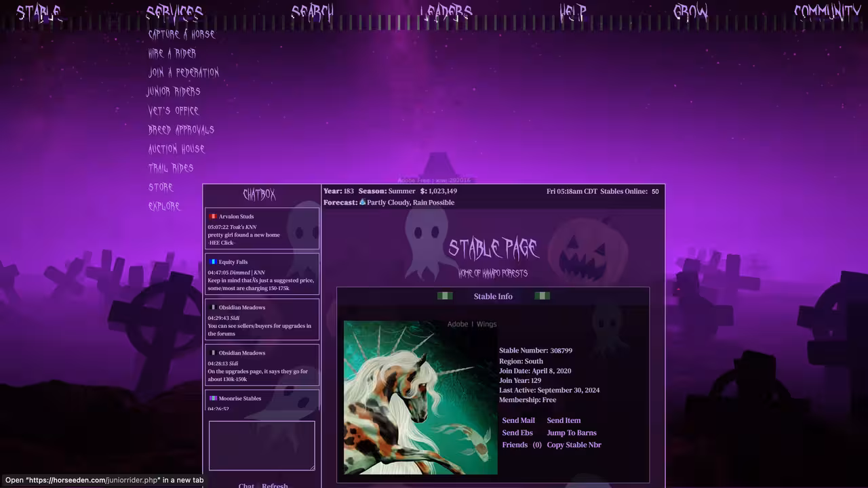Click the Stable Number 308799 text
Screen dimensions: 868x488
[x=536, y=350]
